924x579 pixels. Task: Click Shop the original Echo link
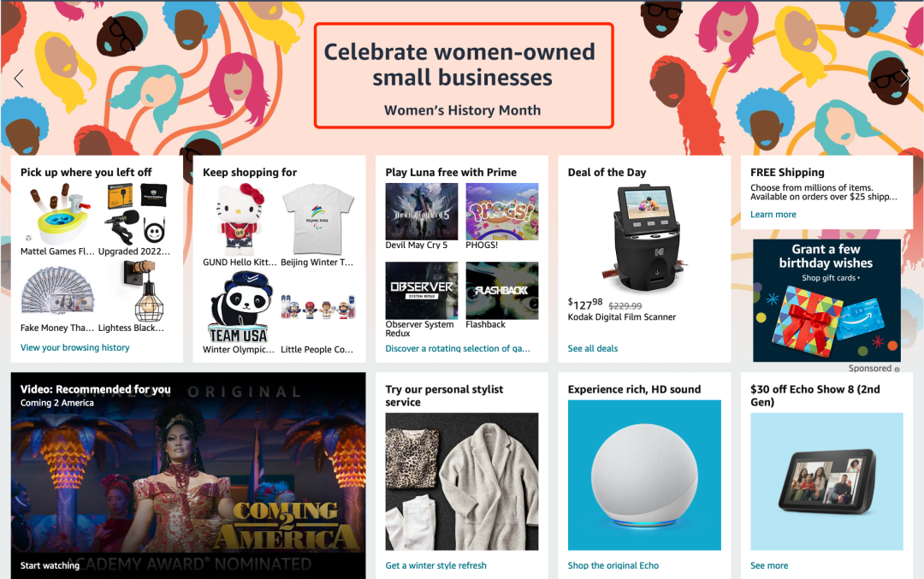click(x=613, y=565)
